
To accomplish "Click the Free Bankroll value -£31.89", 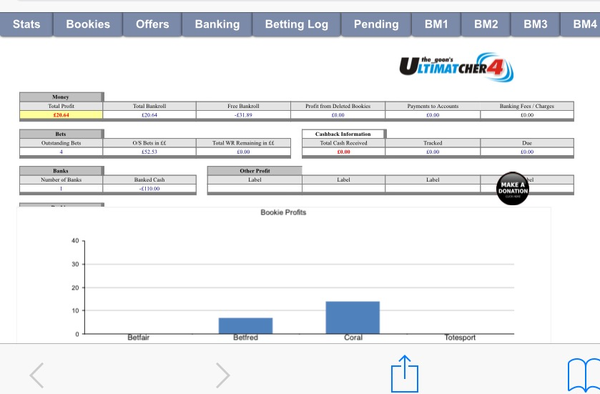I will pyautogui.click(x=243, y=115).
